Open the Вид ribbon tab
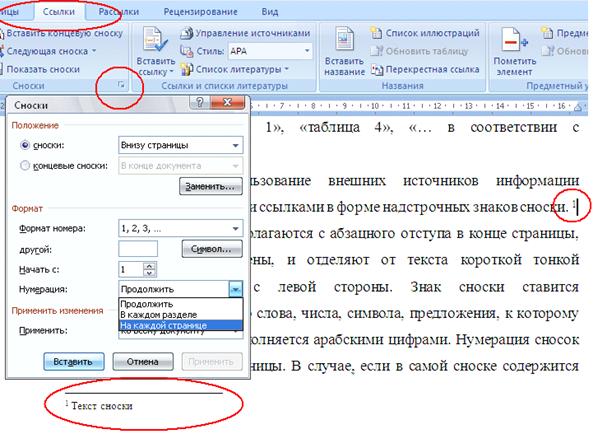Image resolution: width=598 pixels, height=434 pixels. [x=270, y=12]
